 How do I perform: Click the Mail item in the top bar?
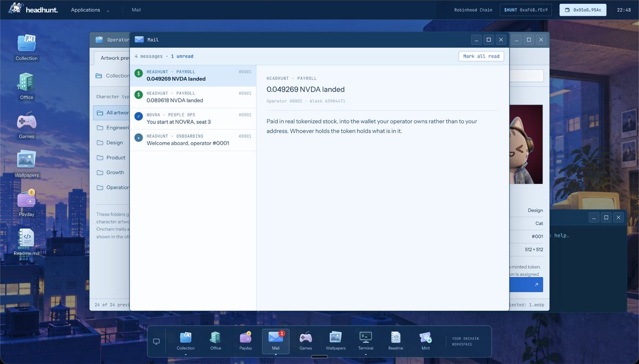pyautogui.click(x=136, y=10)
